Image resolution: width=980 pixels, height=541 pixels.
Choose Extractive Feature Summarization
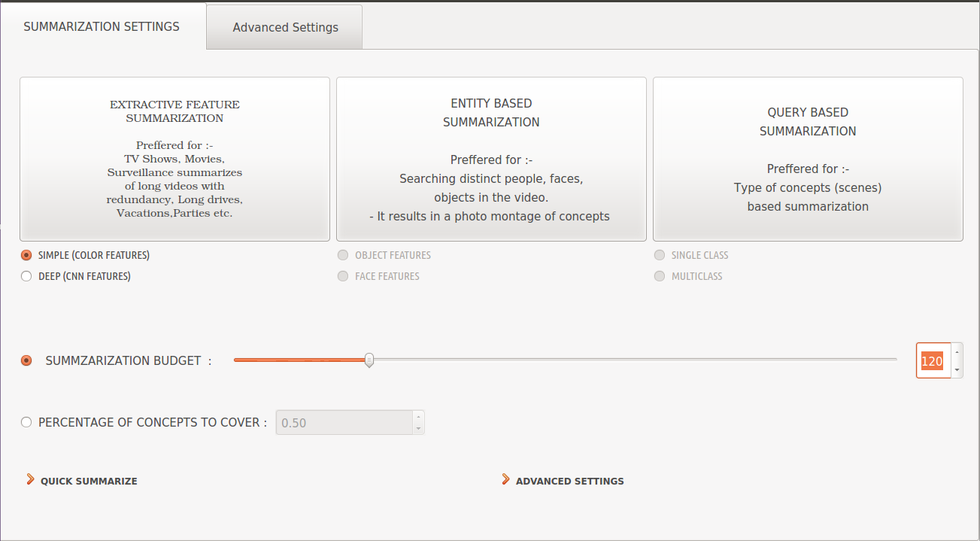[x=174, y=159]
